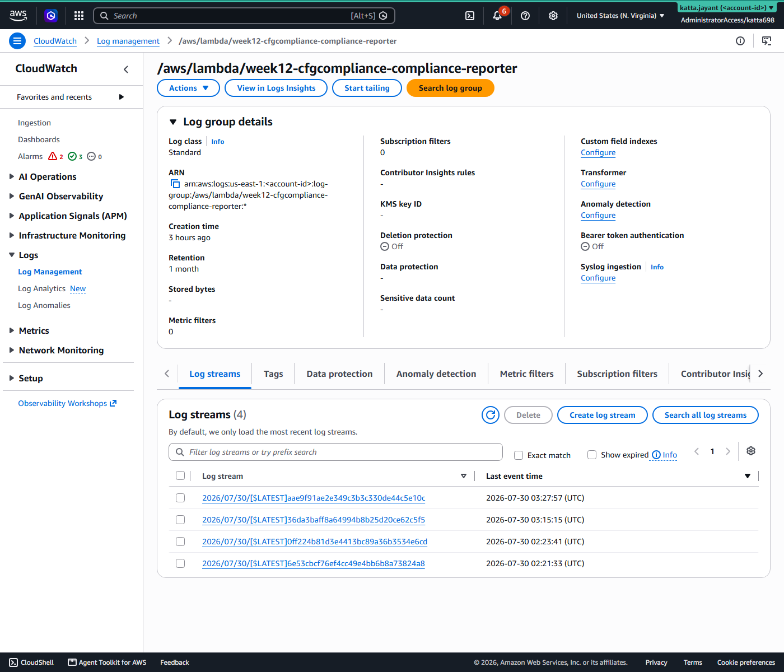Enable the Exact match checkbox
Screen dimensions: 784x672
pos(519,455)
